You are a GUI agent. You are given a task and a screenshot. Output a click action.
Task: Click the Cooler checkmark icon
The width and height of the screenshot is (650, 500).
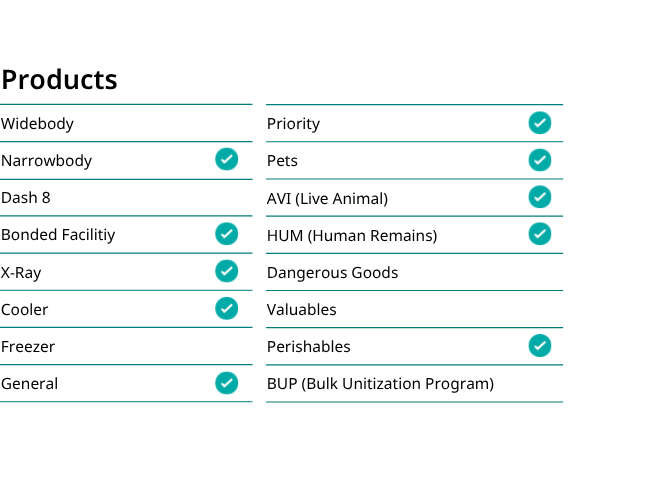[226, 308]
